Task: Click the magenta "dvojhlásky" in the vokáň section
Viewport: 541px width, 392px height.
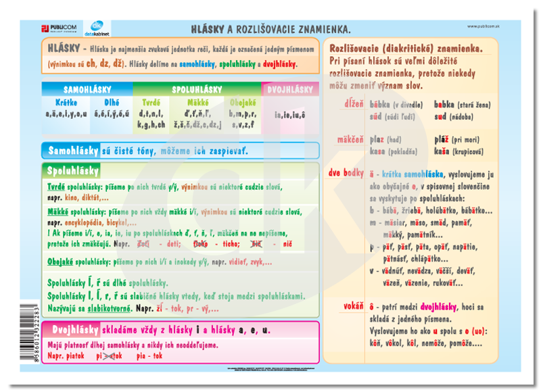Action: tap(438, 307)
